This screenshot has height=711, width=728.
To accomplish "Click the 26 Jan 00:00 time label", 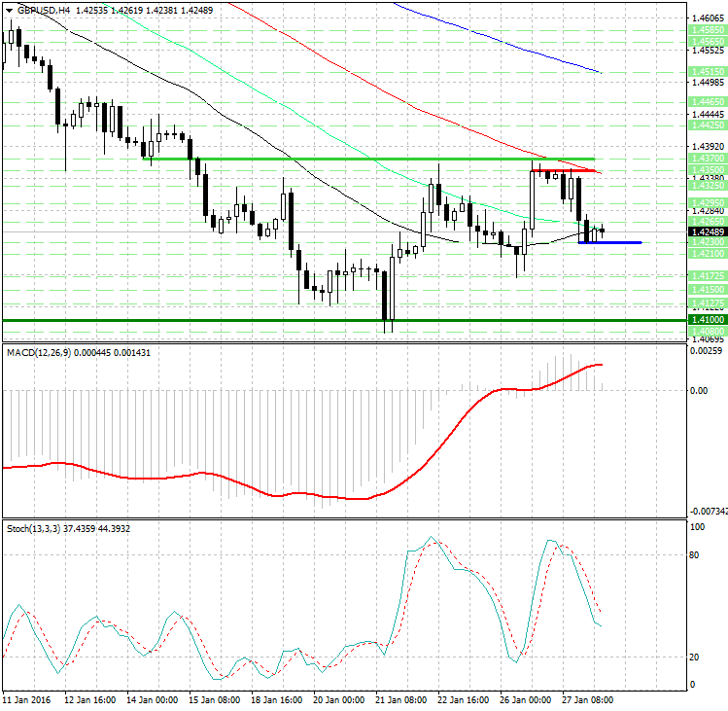I will (526, 700).
